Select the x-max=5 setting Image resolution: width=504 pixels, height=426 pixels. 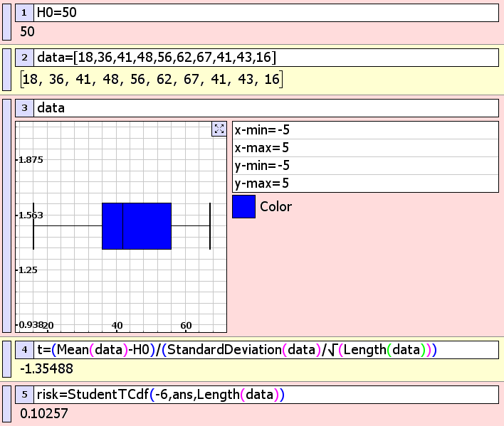pos(365,147)
